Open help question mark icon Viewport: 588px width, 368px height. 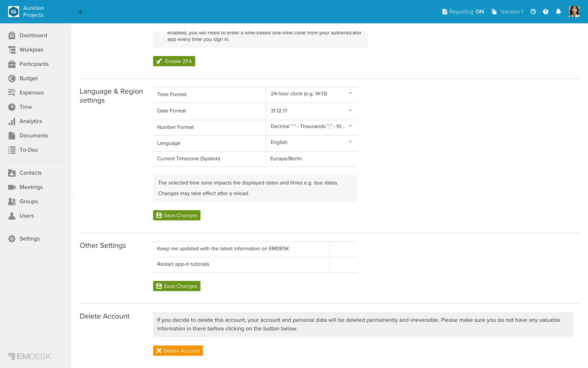point(546,12)
